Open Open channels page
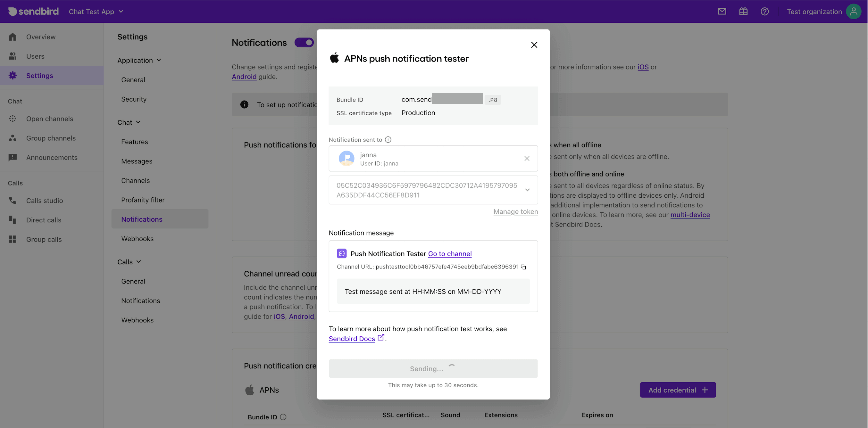Screen dimensions: 868x428 coord(50,119)
